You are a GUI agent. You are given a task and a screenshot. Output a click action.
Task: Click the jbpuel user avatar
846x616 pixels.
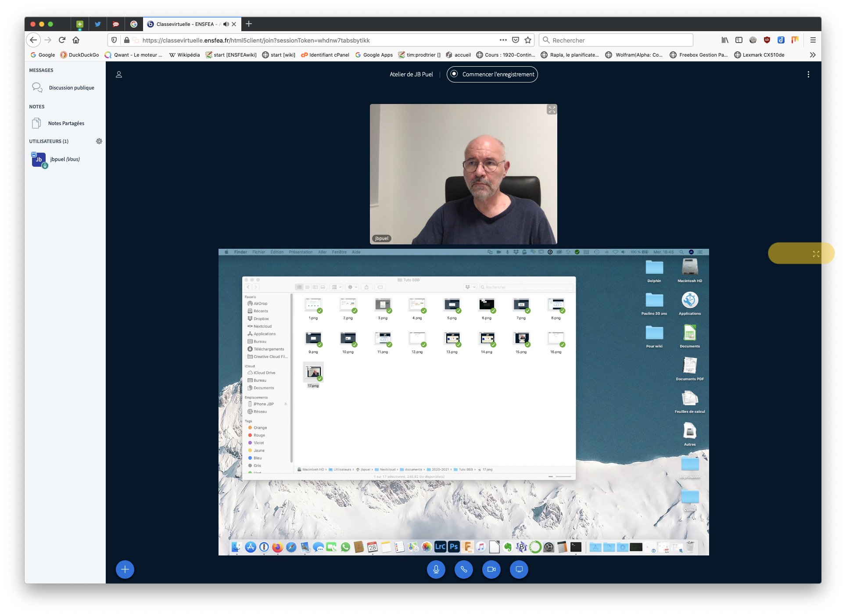click(39, 160)
